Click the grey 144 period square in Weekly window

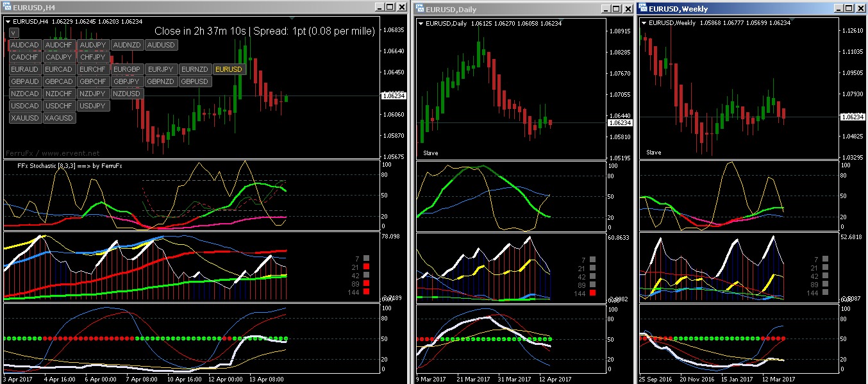coord(825,292)
